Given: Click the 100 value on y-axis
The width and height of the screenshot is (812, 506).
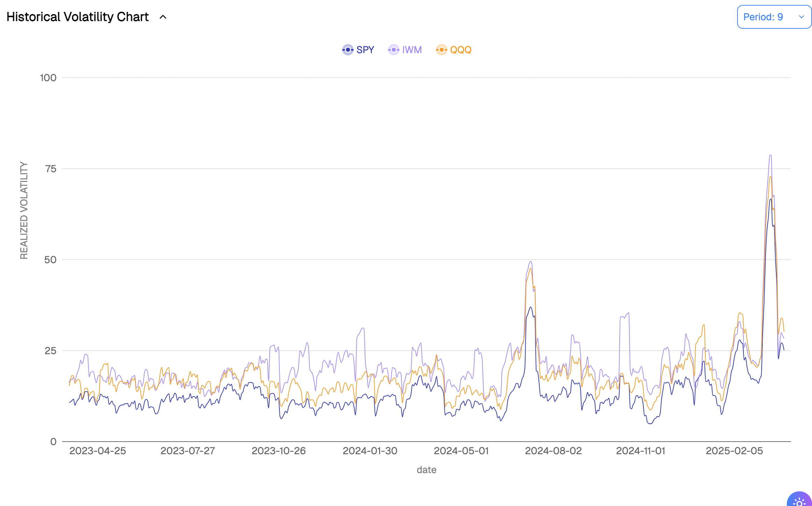Looking at the screenshot, I should click(48, 78).
